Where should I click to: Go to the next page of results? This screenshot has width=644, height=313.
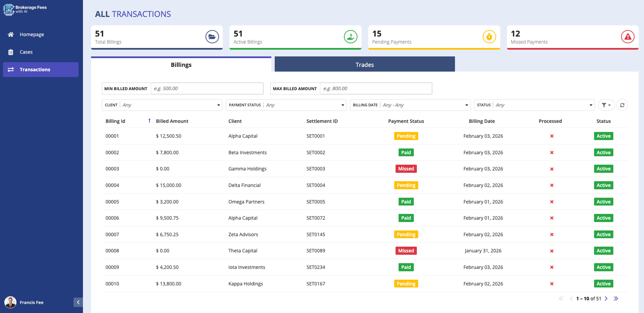point(606,299)
